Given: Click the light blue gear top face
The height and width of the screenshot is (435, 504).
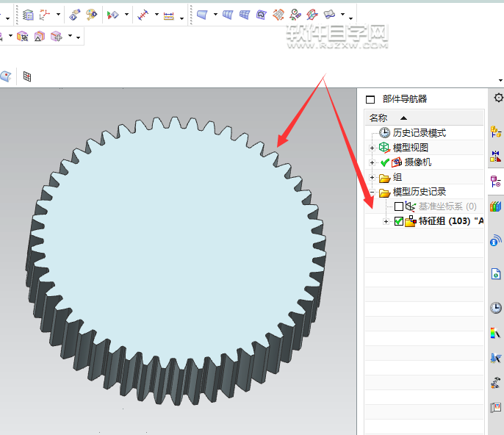Looking at the screenshot, I should pyautogui.click(x=176, y=235).
